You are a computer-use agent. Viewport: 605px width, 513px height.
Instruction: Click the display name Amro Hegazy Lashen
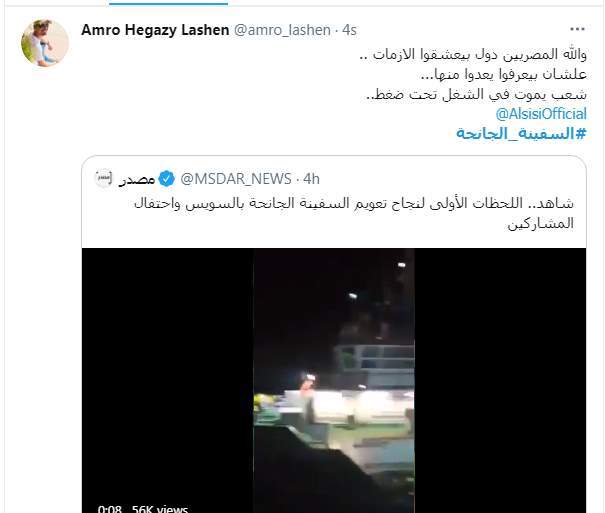pyautogui.click(x=155, y=30)
